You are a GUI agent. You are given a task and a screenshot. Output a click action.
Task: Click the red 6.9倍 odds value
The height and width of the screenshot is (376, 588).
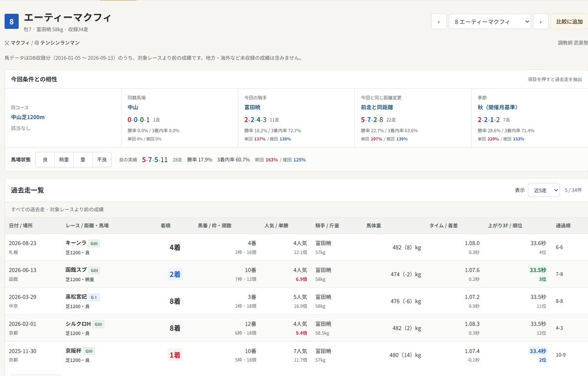coord(301,279)
